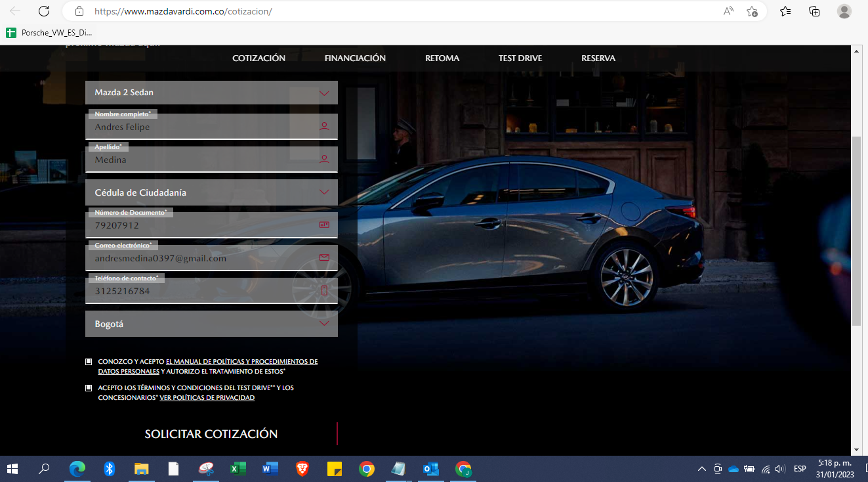Click the volume speaker tray icon

click(x=780, y=469)
